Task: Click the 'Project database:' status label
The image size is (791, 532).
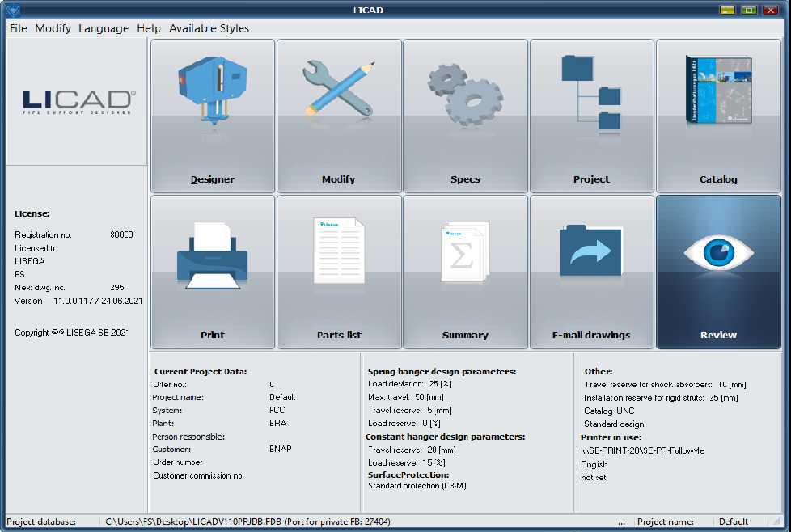Action: pyautogui.click(x=41, y=522)
